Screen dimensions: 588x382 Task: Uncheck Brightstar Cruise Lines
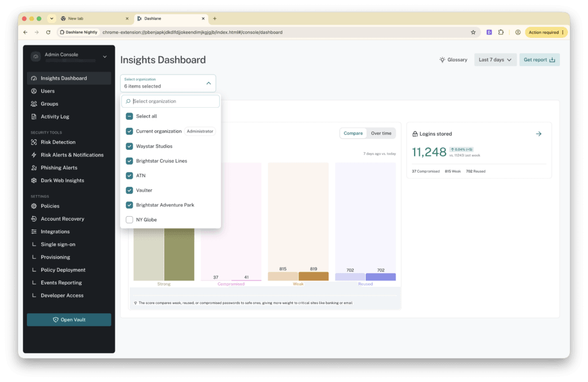[x=129, y=161]
